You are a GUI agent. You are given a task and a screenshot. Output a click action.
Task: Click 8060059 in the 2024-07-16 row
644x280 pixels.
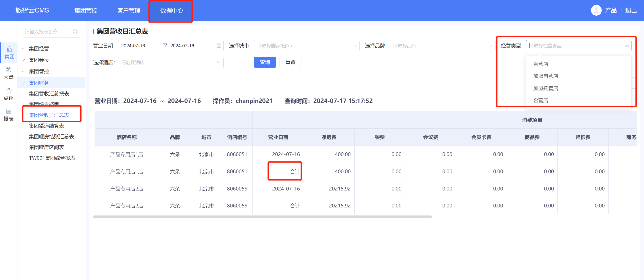click(237, 189)
